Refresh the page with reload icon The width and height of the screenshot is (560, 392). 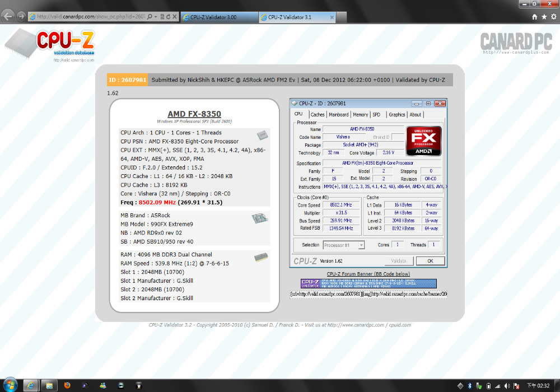tap(168, 16)
